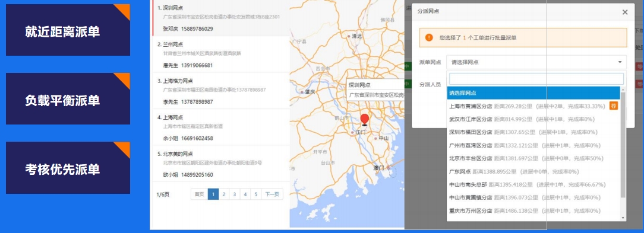This screenshot has height=233, width=644.
Task: Click the orange warning icon in alert
Action: (x=429, y=37)
